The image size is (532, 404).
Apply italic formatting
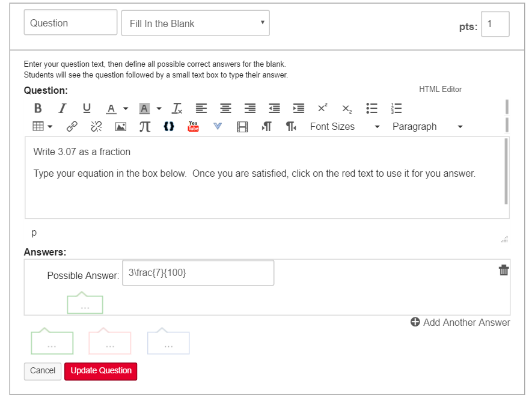coord(62,108)
